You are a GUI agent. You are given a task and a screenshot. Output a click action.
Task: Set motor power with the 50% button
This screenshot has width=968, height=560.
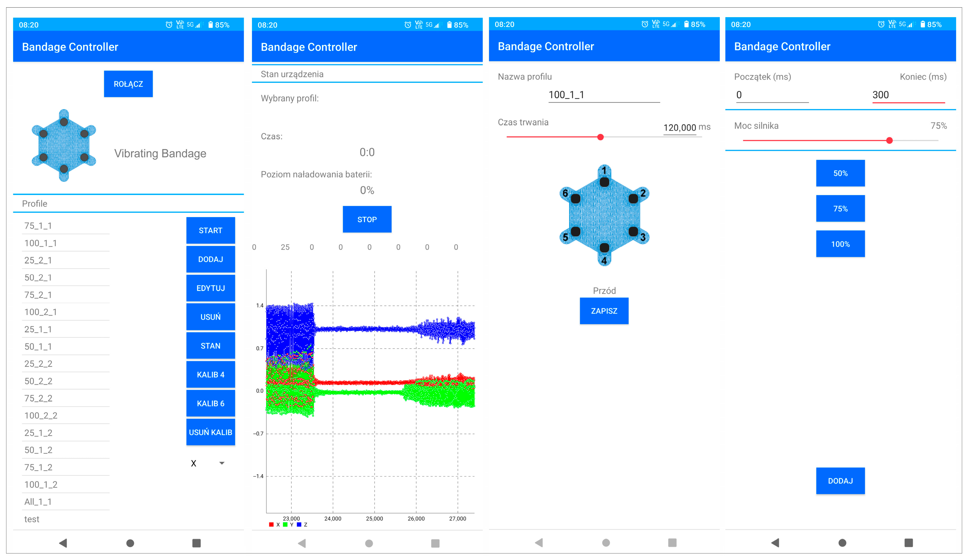(x=840, y=173)
